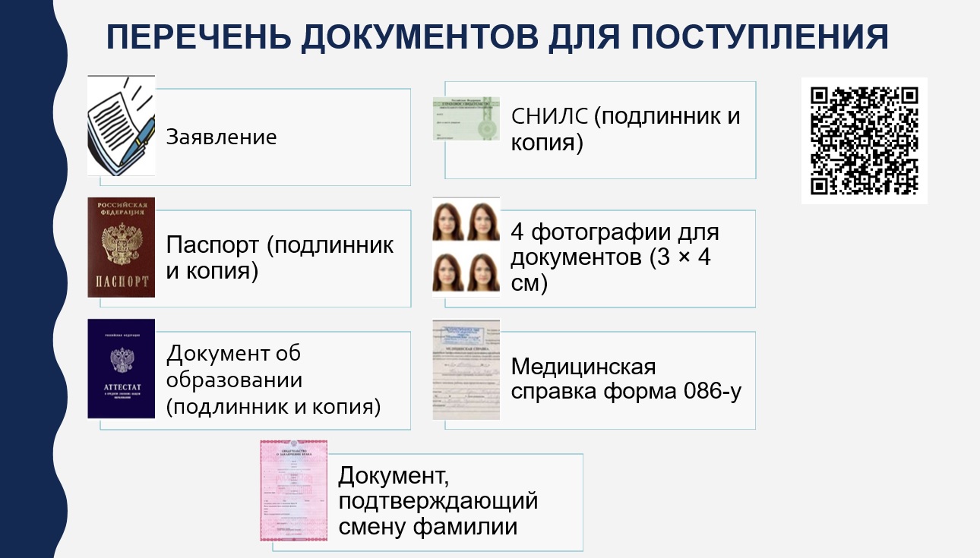Click the "СНИЛС (подлинник и копия)" text
980x558 pixels.
625,129
